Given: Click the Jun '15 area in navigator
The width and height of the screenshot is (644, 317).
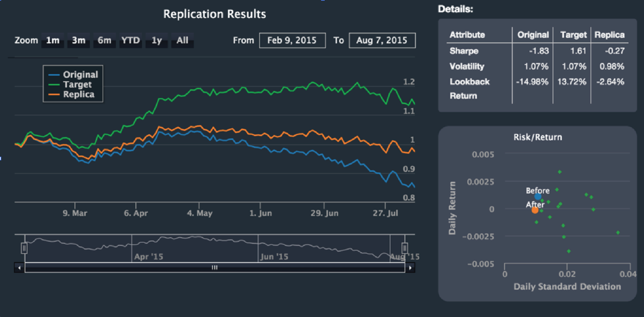Looking at the screenshot, I should click(x=274, y=256).
